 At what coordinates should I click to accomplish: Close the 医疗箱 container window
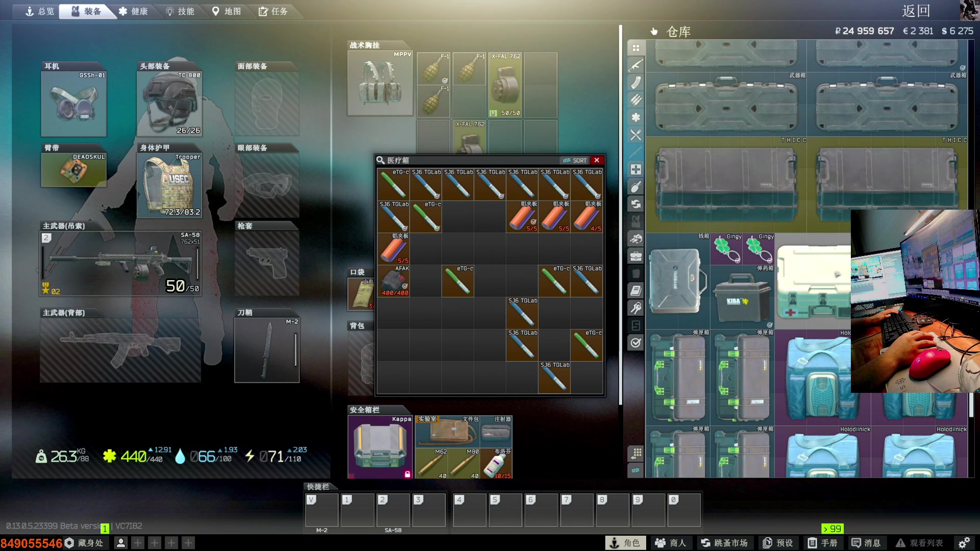[x=597, y=160]
